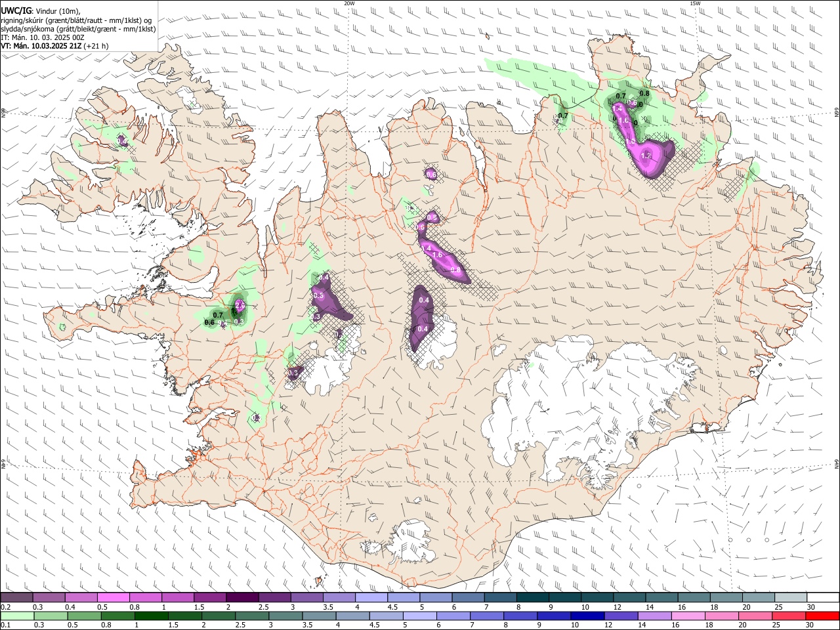Click the 'slydda/snjókoma' legend description line
The width and height of the screenshot is (840, 630).
[78, 29]
